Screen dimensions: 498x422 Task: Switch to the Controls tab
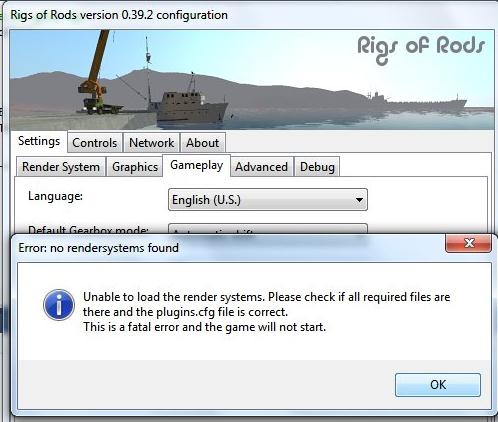tap(95, 143)
